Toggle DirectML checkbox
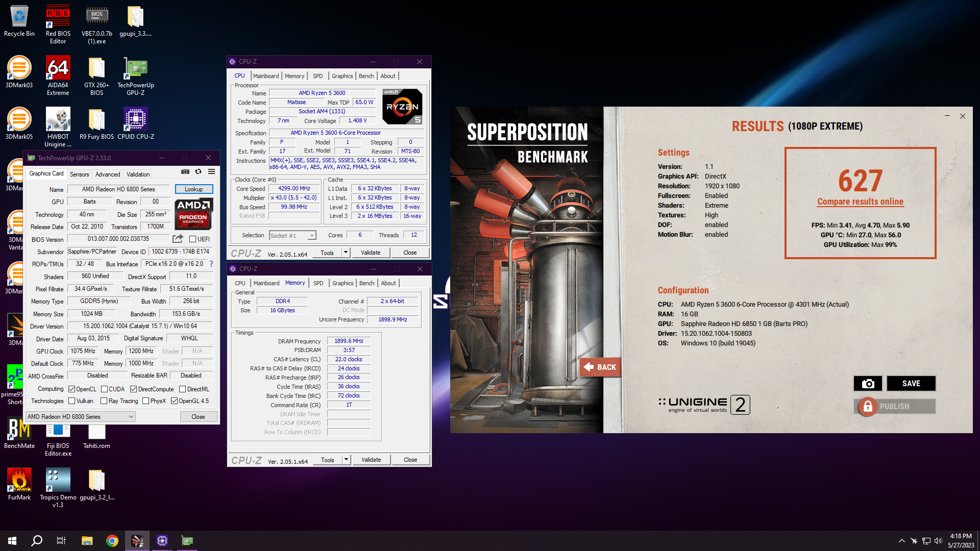The height and width of the screenshot is (551, 980). (182, 389)
